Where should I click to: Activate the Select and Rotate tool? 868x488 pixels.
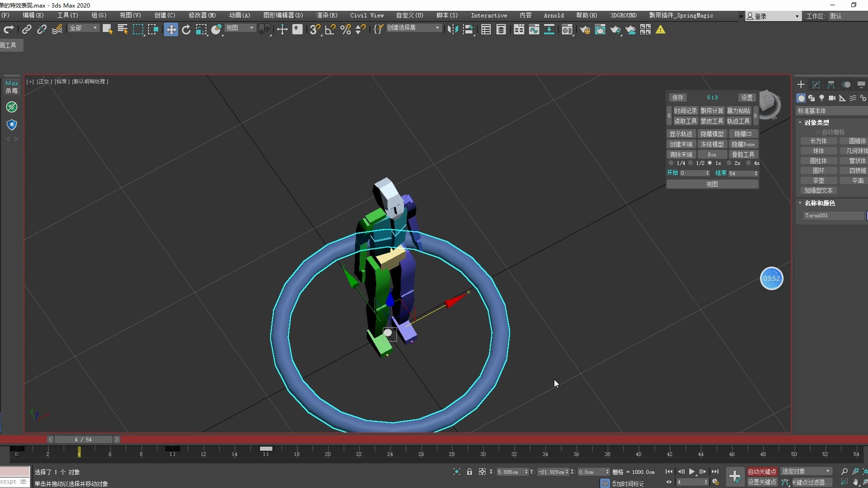(186, 30)
